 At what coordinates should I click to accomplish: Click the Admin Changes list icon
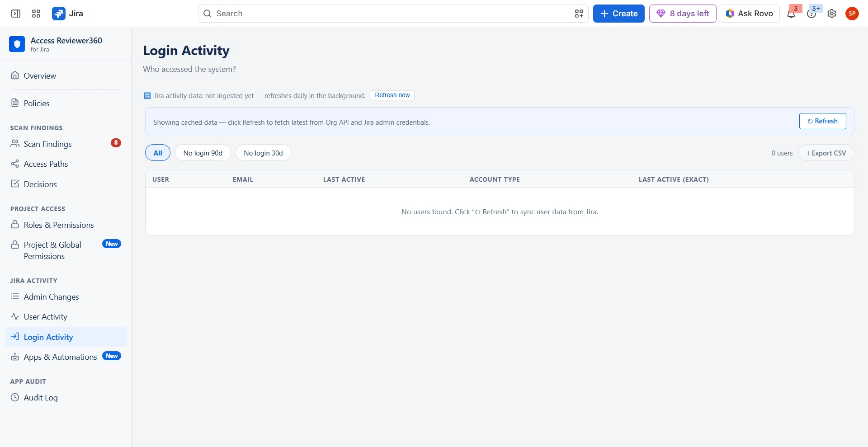coord(15,296)
